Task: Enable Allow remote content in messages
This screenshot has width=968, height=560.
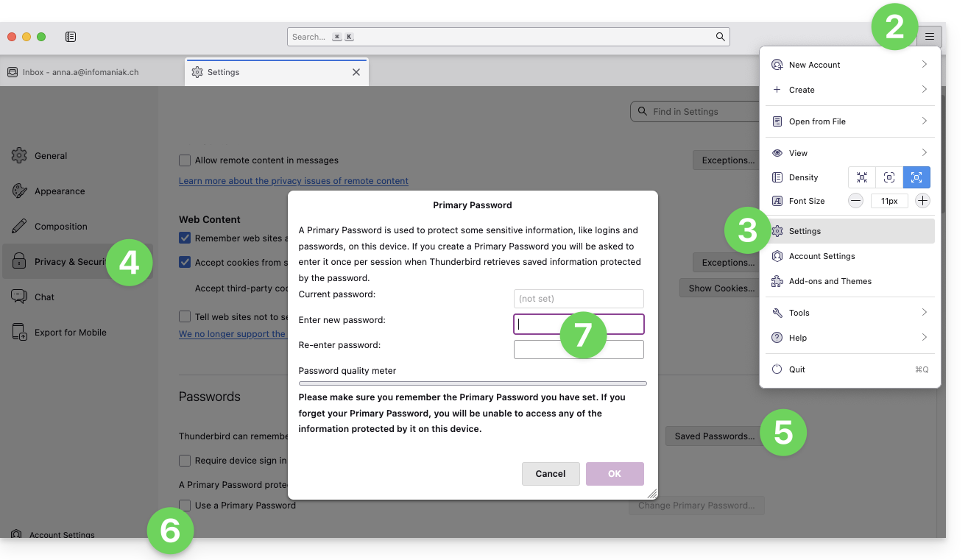Action: [x=185, y=160]
